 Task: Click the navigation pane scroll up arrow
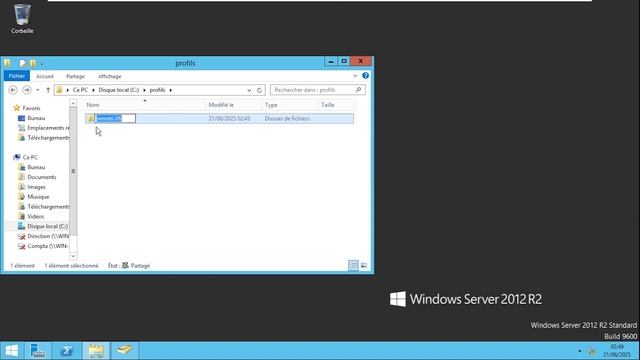click(73, 104)
